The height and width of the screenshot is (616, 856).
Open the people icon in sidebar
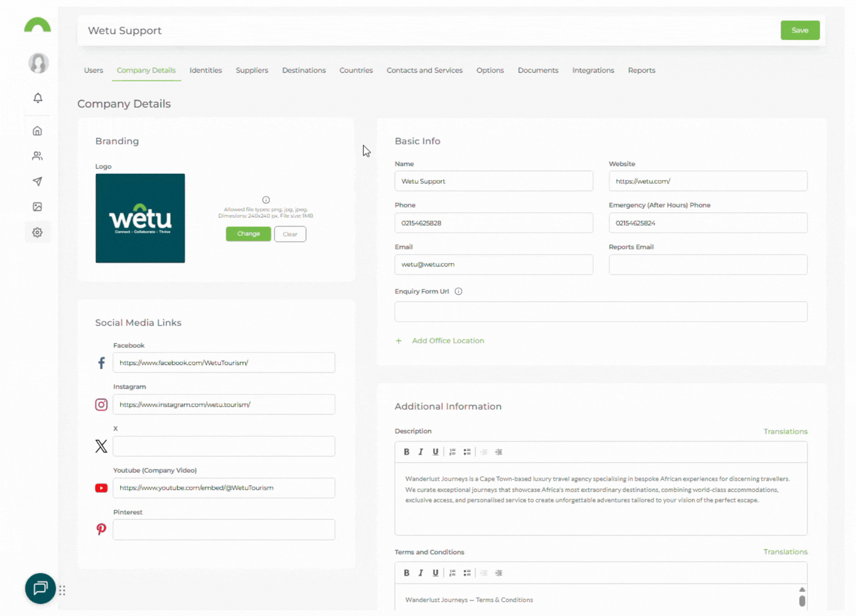tap(38, 156)
